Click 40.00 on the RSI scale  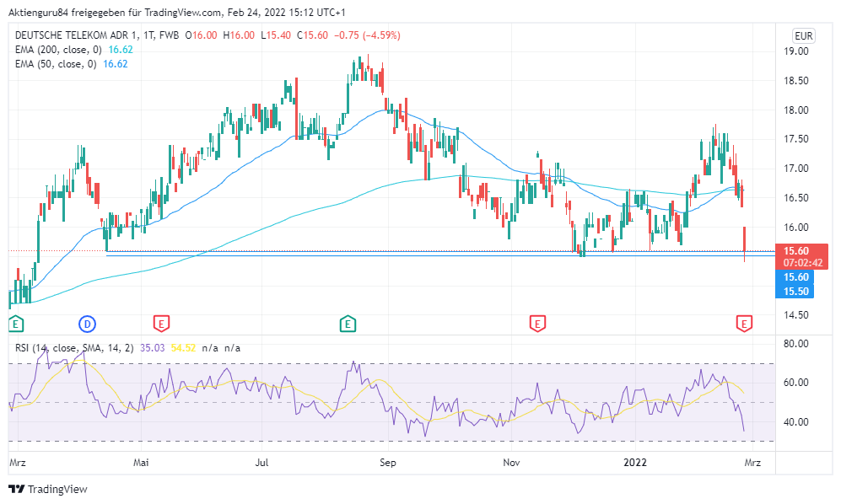pyautogui.click(x=796, y=422)
